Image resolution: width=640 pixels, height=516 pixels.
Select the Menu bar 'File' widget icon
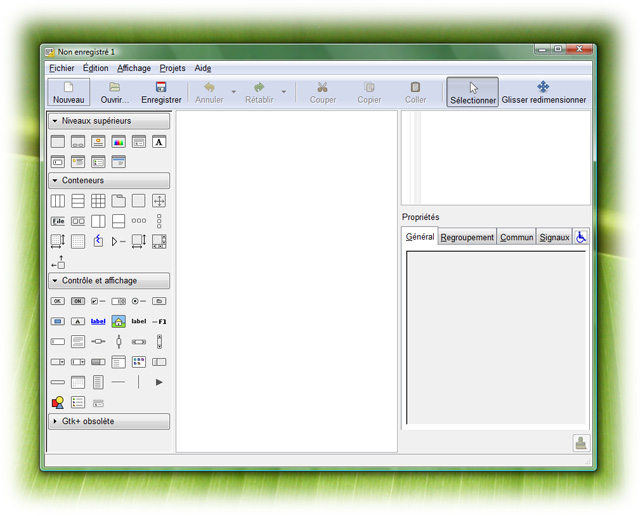click(58, 221)
